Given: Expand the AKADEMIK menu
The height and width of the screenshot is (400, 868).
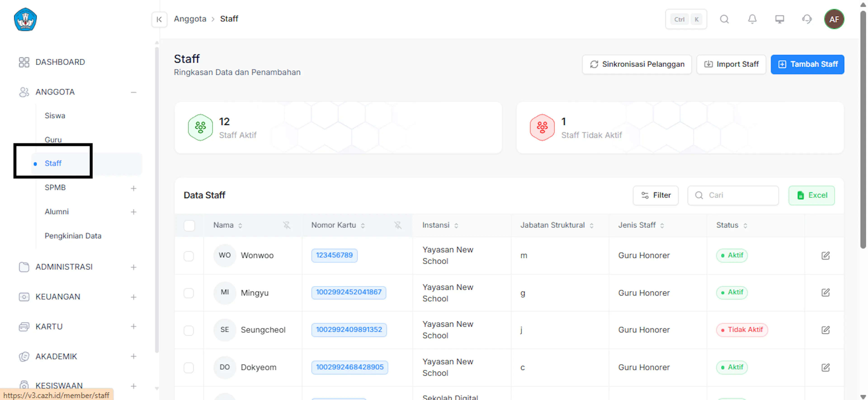Looking at the screenshot, I should [133, 357].
